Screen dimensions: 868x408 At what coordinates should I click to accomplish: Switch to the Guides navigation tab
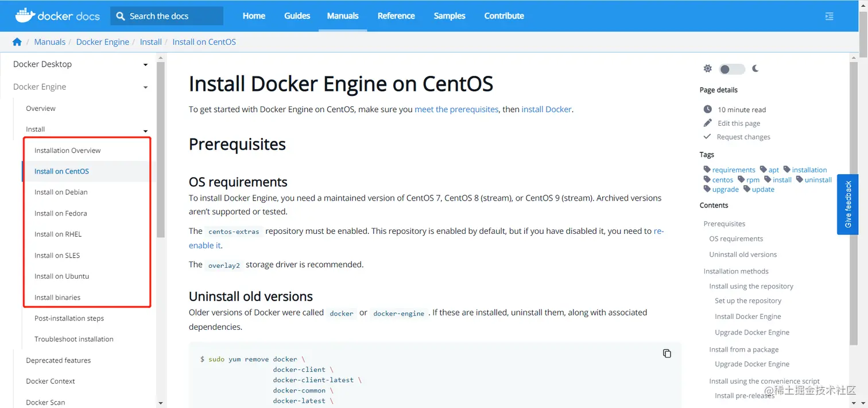pyautogui.click(x=297, y=16)
